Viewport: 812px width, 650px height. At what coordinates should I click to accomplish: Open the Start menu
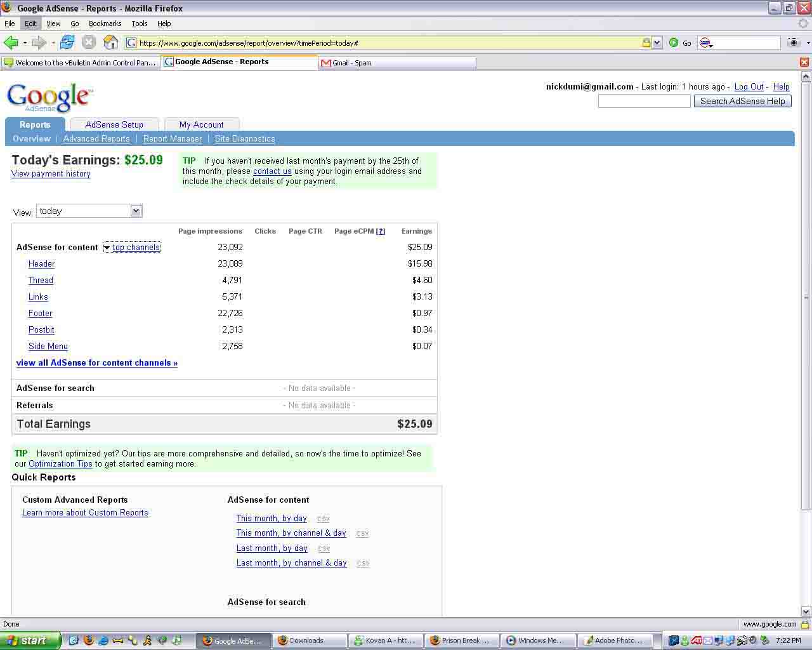tap(30, 640)
